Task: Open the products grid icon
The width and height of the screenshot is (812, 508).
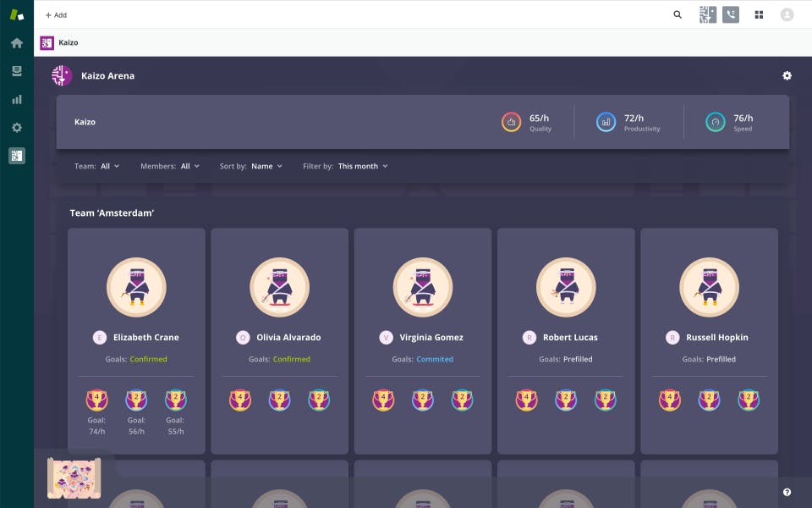Action: pyautogui.click(x=760, y=14)
